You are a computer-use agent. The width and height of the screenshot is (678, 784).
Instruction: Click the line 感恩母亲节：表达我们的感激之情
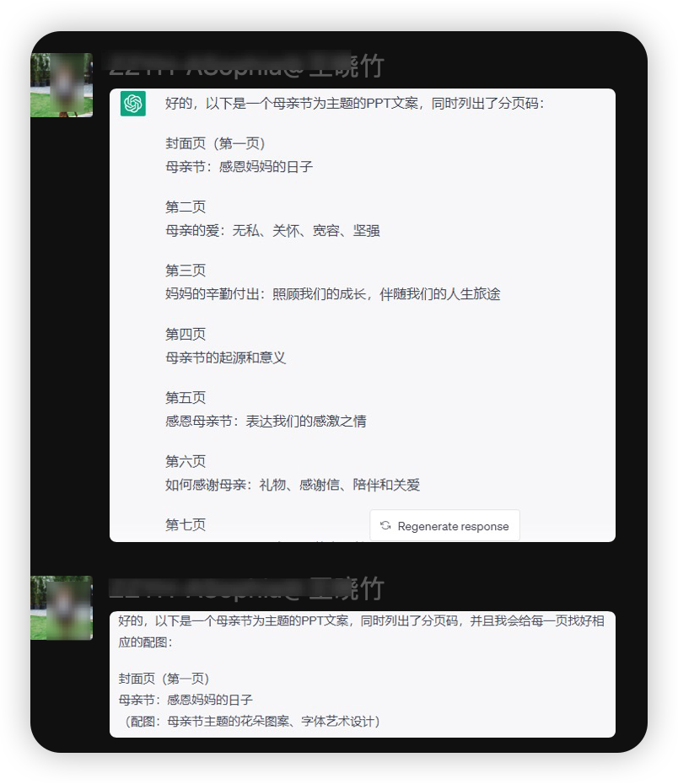point(266,421)
